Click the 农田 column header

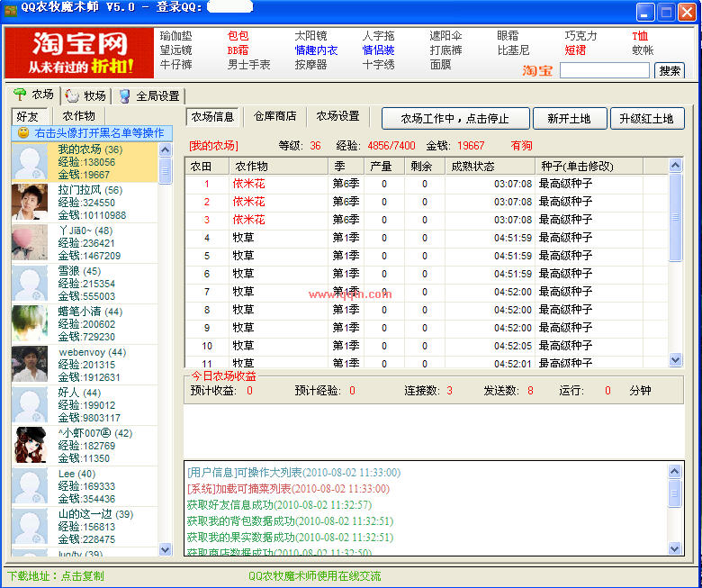(x=207, y=167)
